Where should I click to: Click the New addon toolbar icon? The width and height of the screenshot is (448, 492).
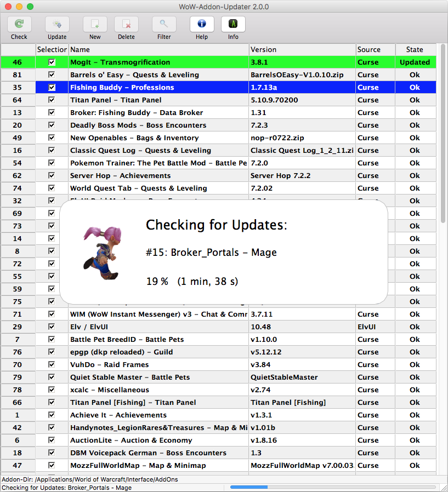point(95,24)
